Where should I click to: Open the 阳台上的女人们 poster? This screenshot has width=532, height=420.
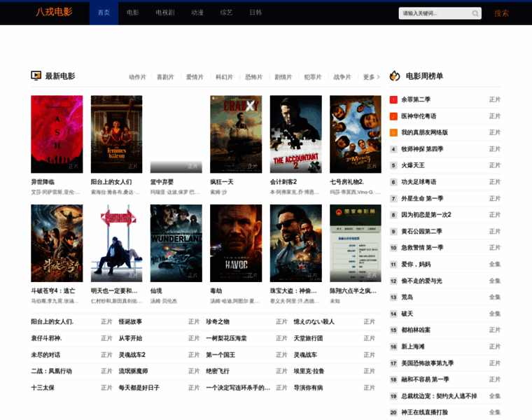tap(116, 134)
